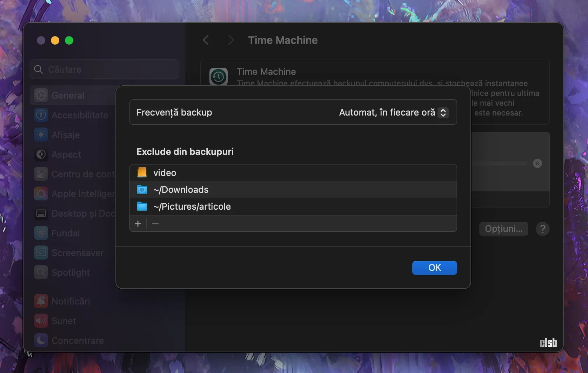Click the Downloads folder icon
Viewport: 588px width, 373px height.
142,190
